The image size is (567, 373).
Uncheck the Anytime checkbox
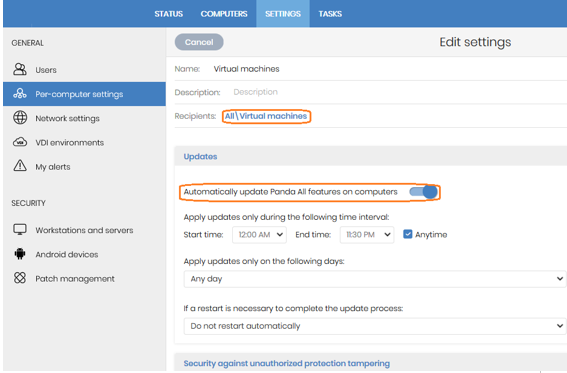coord(408,234)
